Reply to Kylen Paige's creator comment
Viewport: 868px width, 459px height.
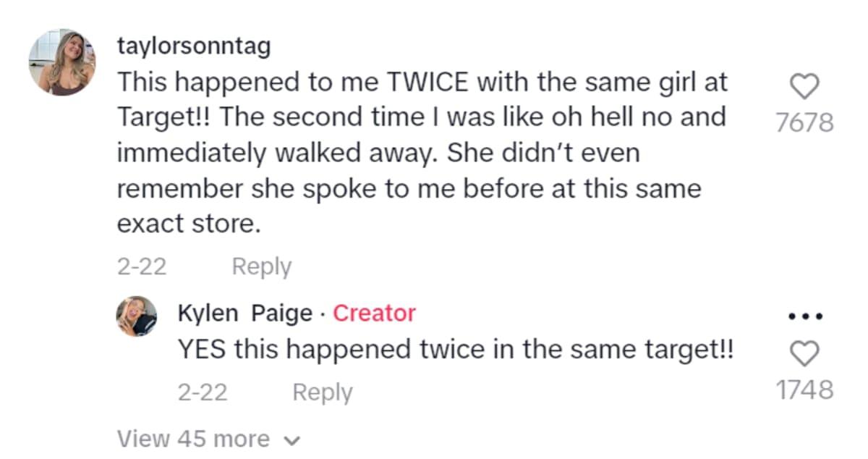[322, 392]
